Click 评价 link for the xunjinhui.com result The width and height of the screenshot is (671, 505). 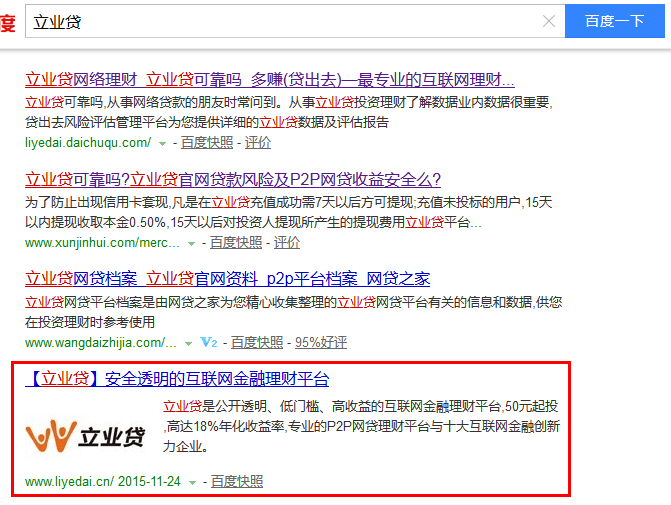(x=287, y=242)
